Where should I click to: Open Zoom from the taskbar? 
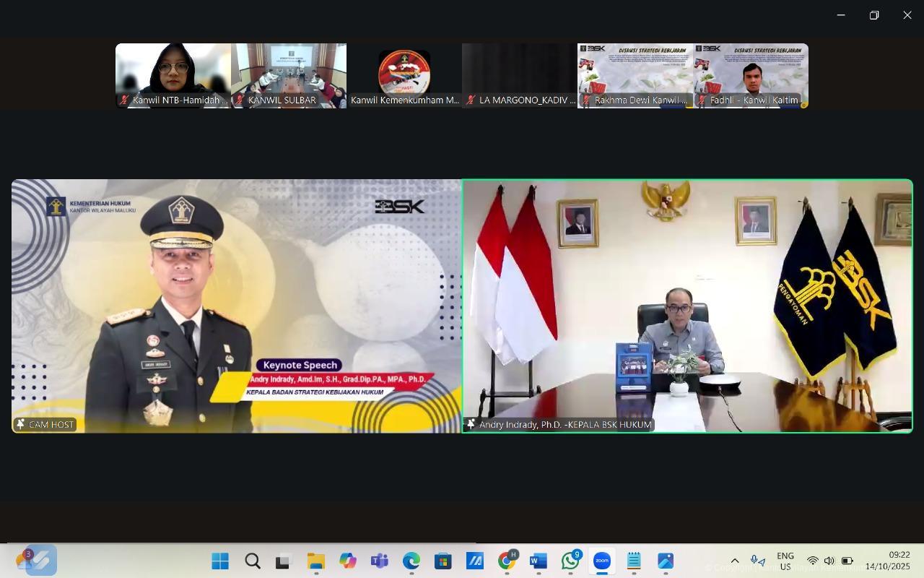click(x=602, y=561)
